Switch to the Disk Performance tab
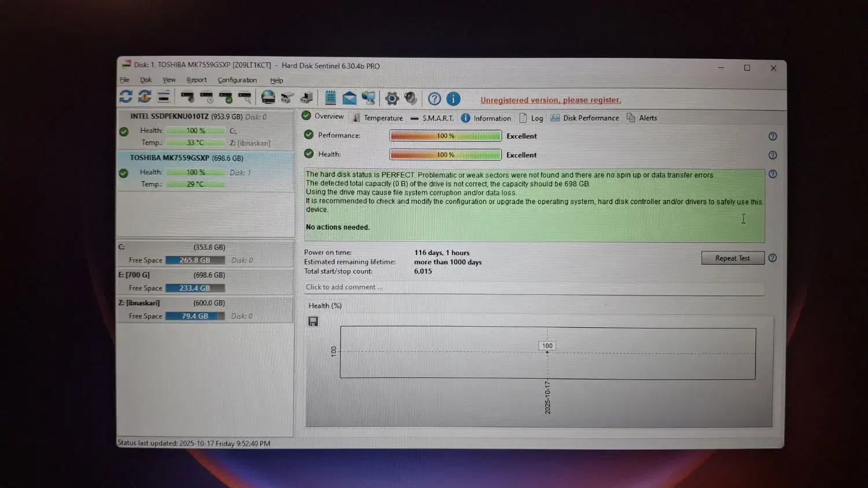 (584, 118)
